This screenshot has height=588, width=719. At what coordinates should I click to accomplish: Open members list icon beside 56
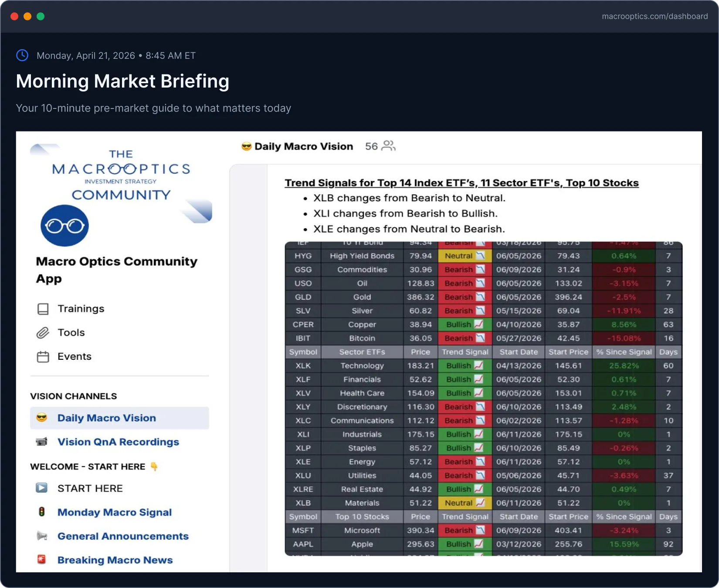click(x=388, y=146)
